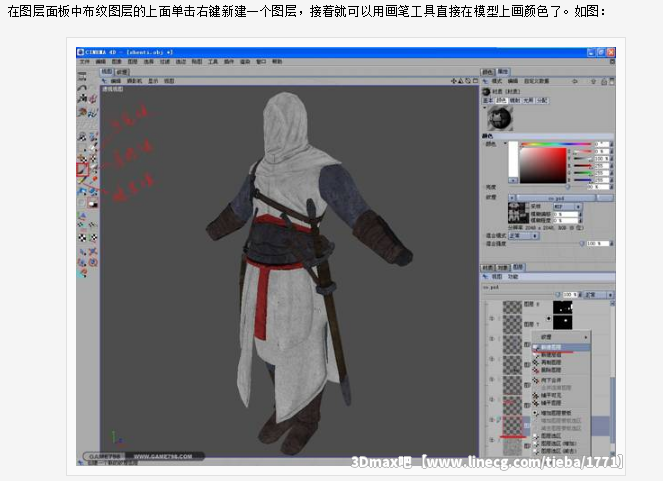Click the black-and-white color swatches toolbar icon
Image resolution: width=663 pixels, height=481 pixels.
(93, 204)
